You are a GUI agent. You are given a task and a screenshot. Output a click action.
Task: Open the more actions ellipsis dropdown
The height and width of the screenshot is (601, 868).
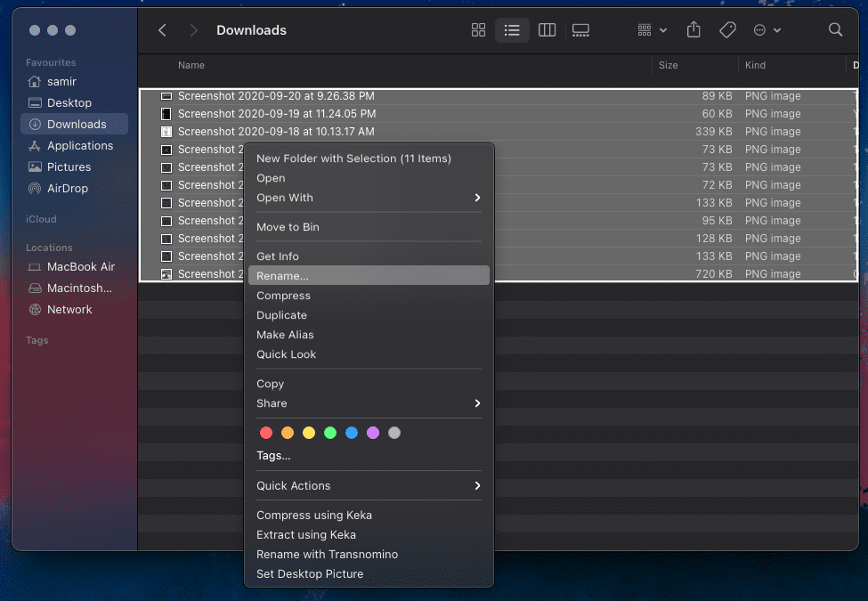pyautogui.click(x=767, y=30)
